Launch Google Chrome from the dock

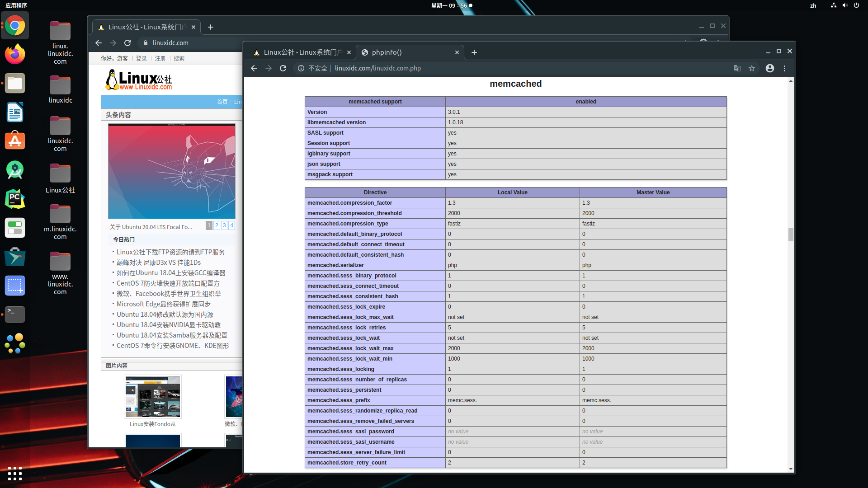15,26
